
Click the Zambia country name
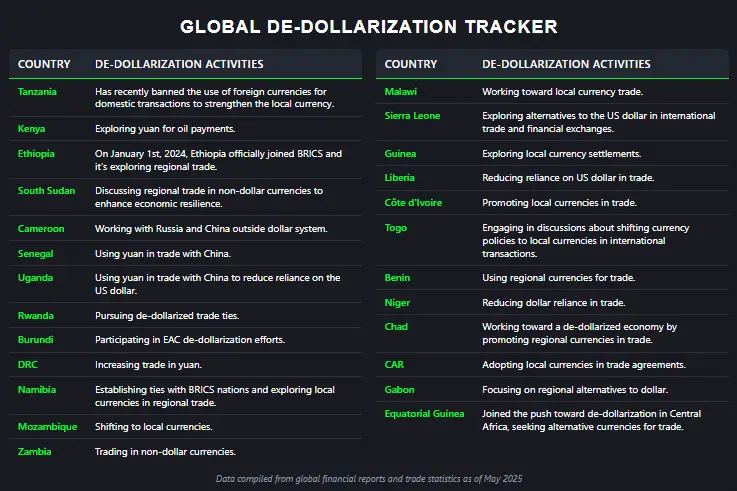click(34, 452)
